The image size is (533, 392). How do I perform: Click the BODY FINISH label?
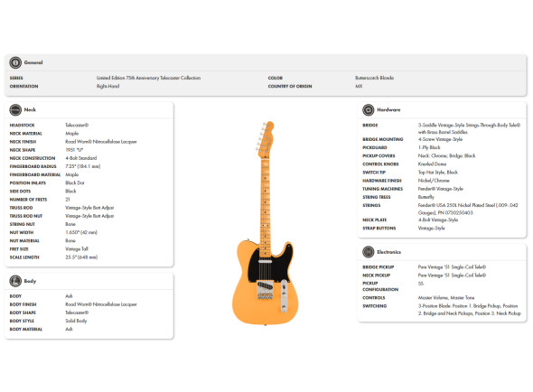point(23,304)
